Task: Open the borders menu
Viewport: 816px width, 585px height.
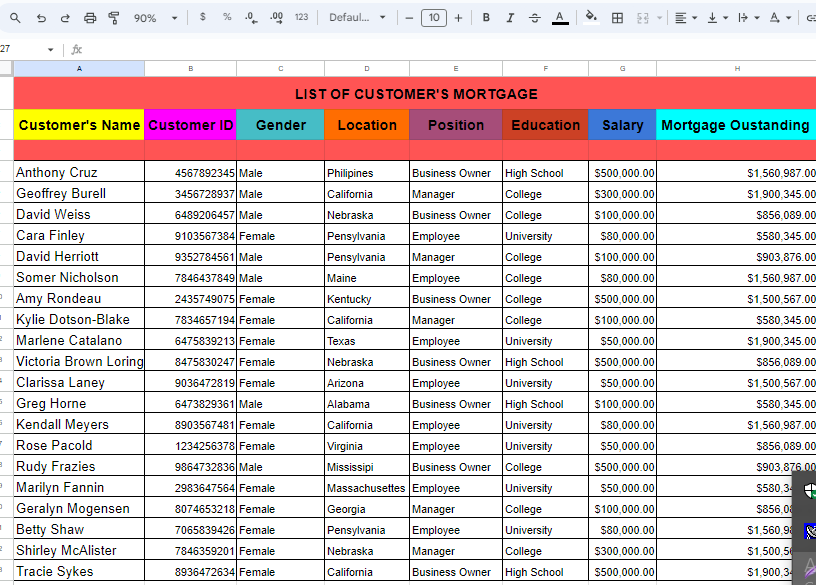Action: 617,18
